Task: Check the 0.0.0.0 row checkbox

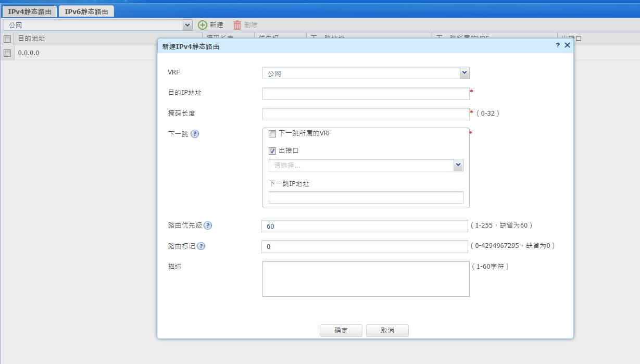Action: (7, 53)
